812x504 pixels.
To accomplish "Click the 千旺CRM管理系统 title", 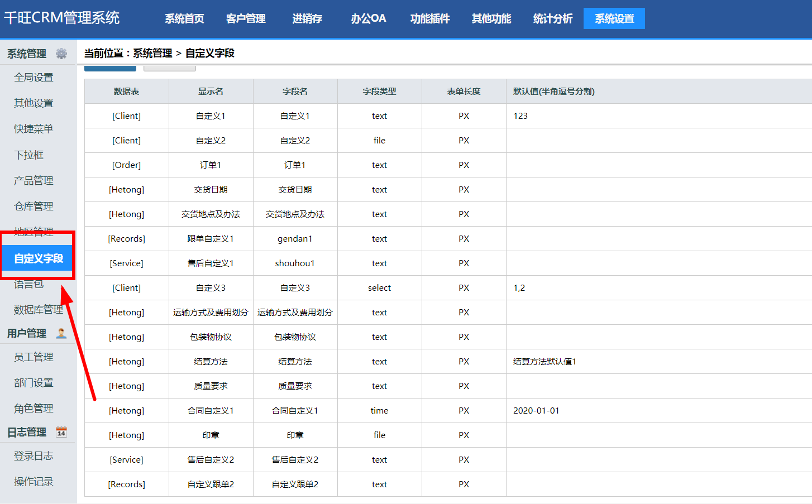I will pos(61,18).
